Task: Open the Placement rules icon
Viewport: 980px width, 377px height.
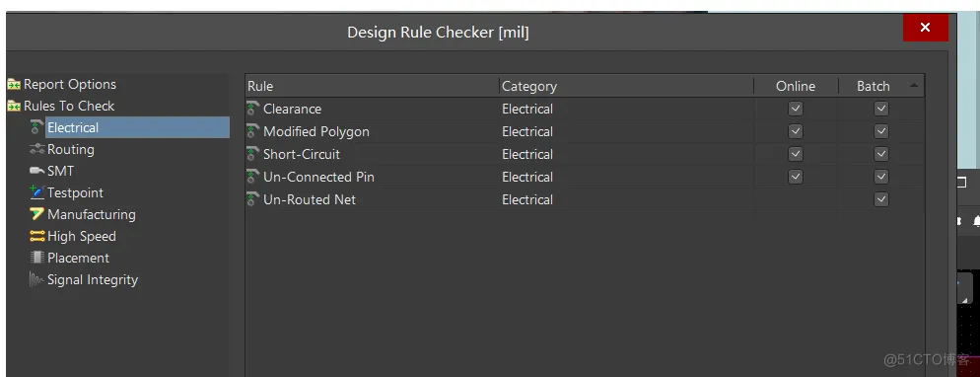Action: 36,258
